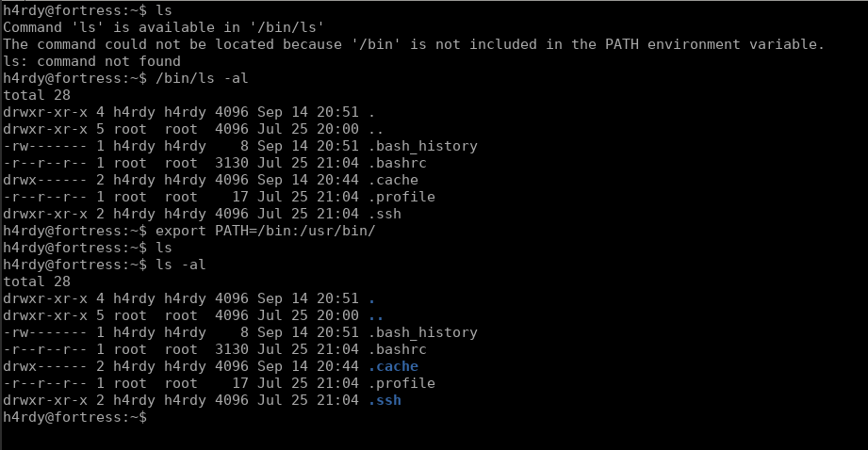
Task: Click the blue .ssh directory name
Action: tap(385, 400)
